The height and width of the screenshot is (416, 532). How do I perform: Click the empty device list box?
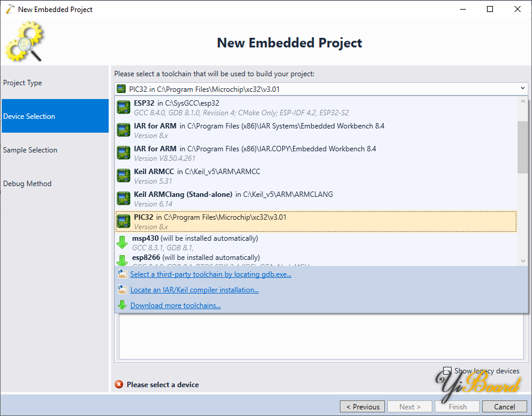(321, 336)
